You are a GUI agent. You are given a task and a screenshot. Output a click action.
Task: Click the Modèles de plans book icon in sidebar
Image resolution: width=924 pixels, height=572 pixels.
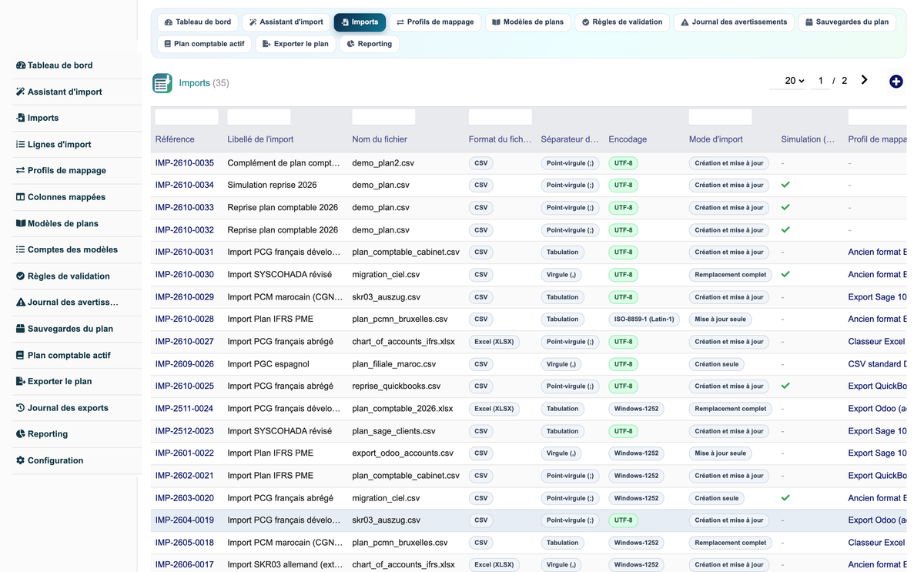coord(21,223)
